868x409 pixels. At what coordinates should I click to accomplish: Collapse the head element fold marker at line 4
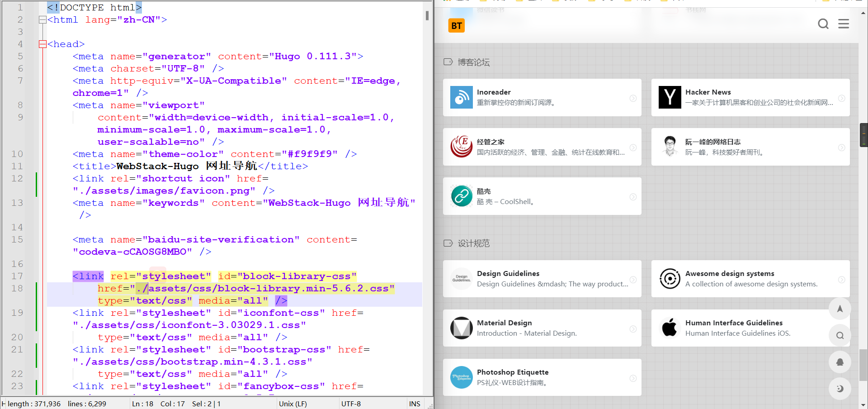point(43,44)
